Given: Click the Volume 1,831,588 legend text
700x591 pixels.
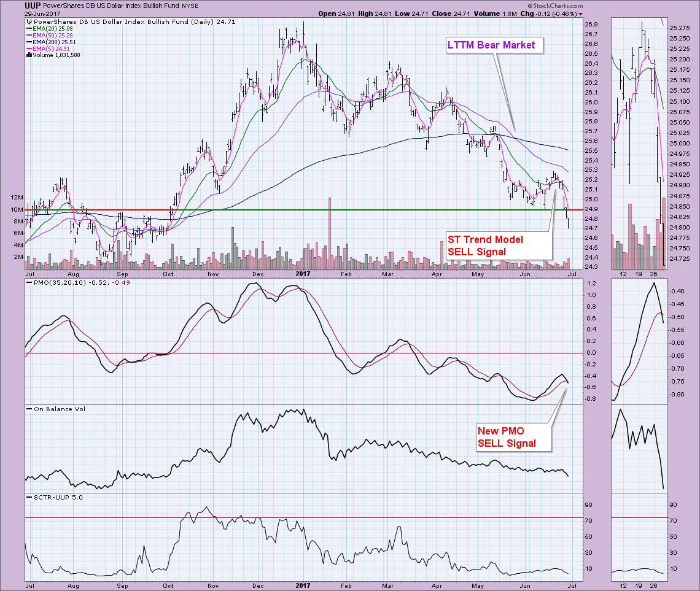Looking at the screenshot, I should [56, 55].
